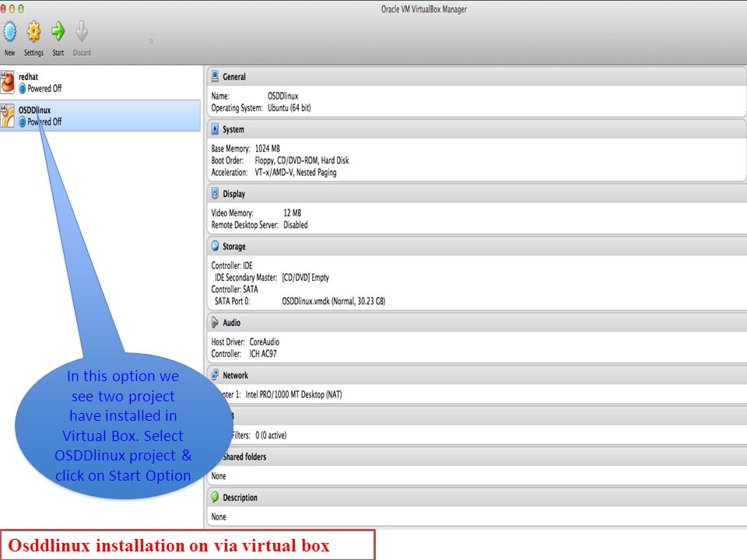The image size is (747, 560).
Task: Click redhat Powered Off status icon
Action: (x=22, y=89)
